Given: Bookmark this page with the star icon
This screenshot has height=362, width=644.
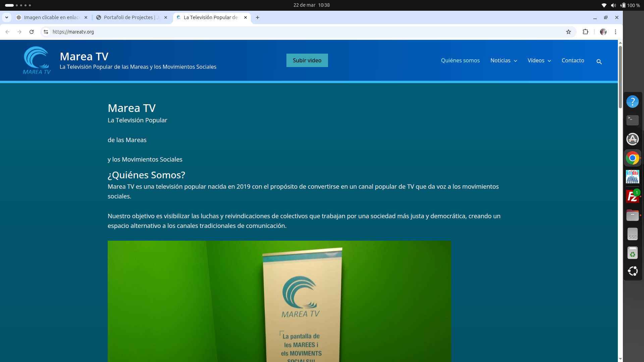Looking at the screenshot, I should (x=569, y=32).
